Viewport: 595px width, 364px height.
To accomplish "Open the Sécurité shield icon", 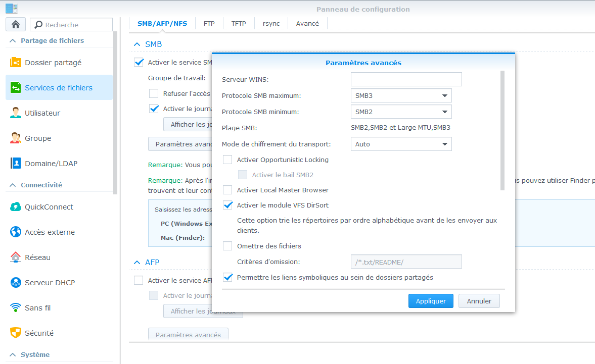I will (x=16, y=333).
